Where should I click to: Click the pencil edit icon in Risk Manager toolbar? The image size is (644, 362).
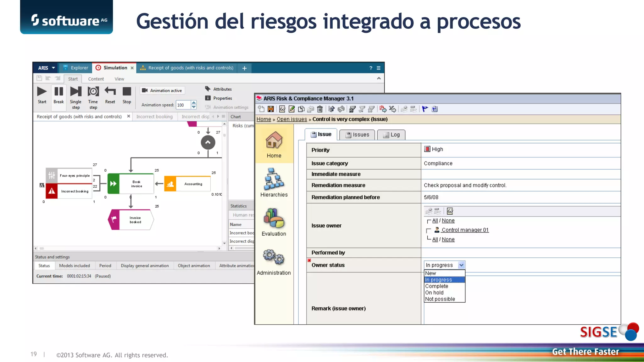pyautogui.click(x=292, y=109)
